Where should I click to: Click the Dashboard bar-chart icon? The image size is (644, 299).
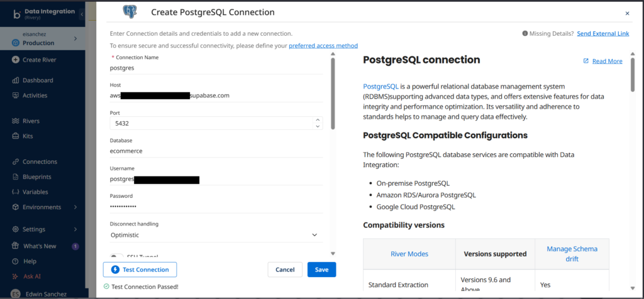tap(16, 80)
